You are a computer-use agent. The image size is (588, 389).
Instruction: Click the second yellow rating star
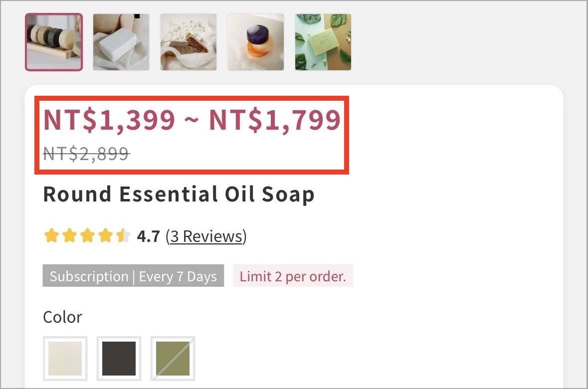pos(69,236)
